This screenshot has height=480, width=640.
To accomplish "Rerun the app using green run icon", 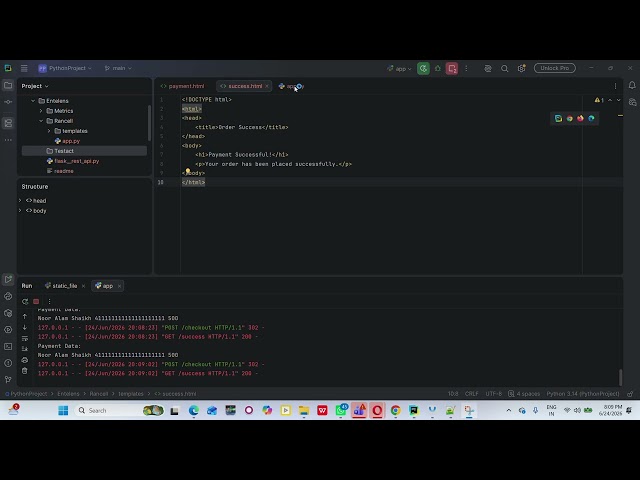I will click(423, 69).
